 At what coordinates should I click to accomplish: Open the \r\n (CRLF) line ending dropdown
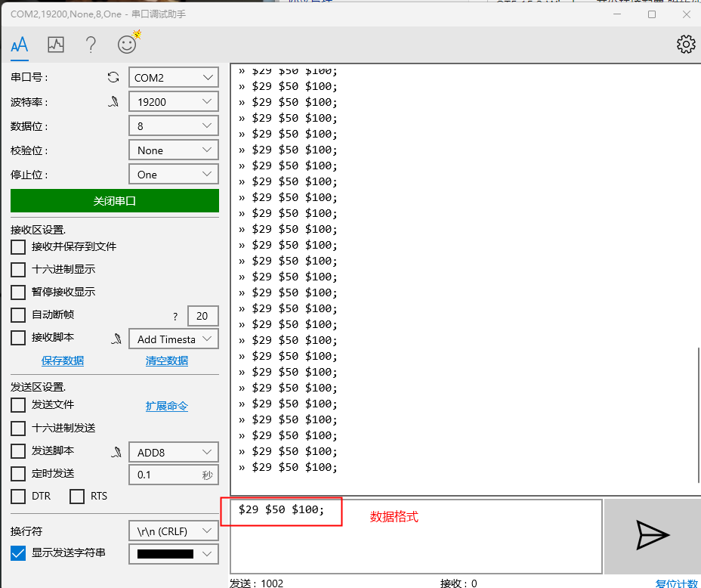[x=174, y=531]
